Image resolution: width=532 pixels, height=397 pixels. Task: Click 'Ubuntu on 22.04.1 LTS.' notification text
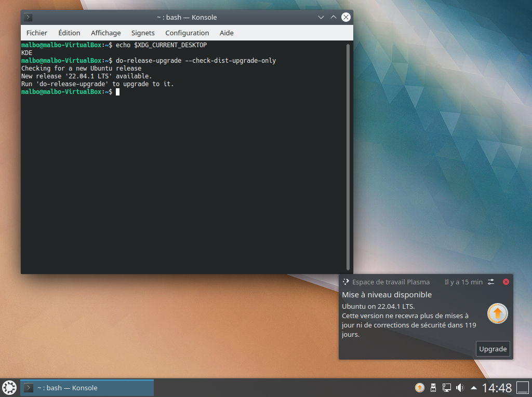click(x=378, y=307)
